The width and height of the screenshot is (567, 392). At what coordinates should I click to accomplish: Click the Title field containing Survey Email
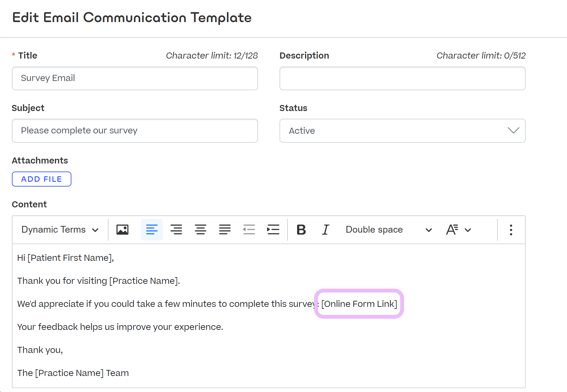coord(134,78)
